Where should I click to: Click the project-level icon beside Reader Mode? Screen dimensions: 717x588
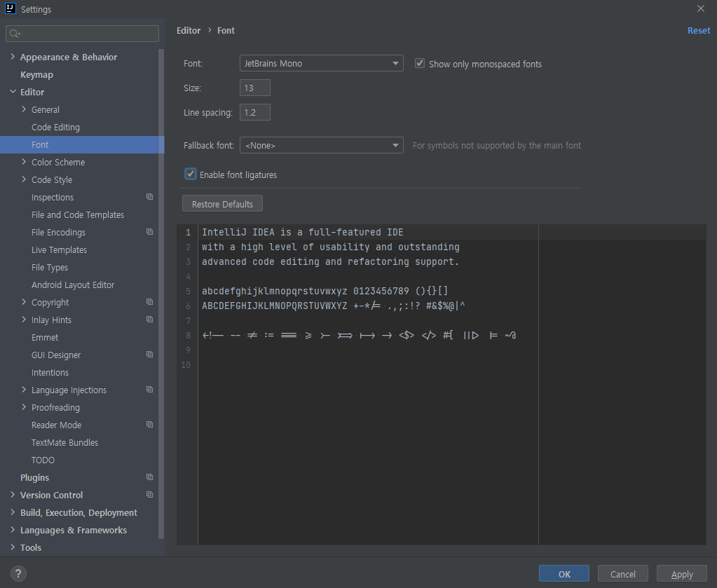pos(149,424)
